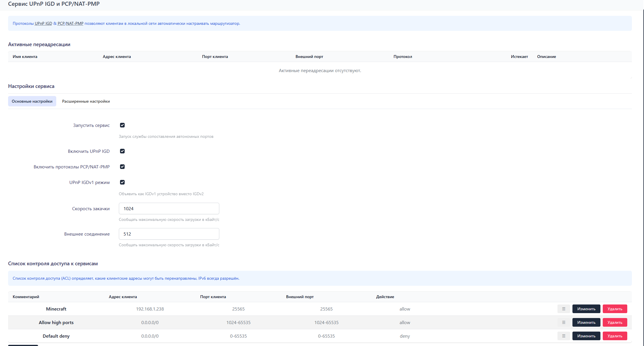Click the 'Истекает' column header
This screenshot has height=346, width=644.
[x=519, y=57]
